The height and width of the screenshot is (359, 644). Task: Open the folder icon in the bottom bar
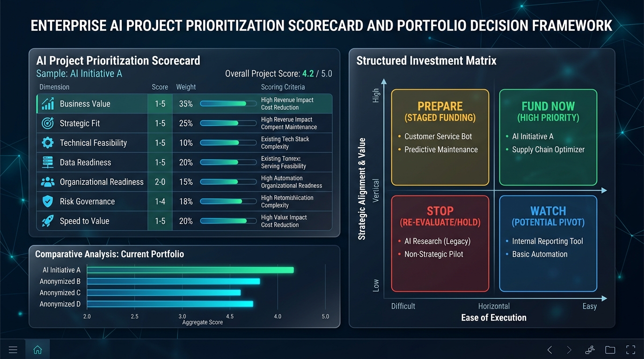click(610, 350)
